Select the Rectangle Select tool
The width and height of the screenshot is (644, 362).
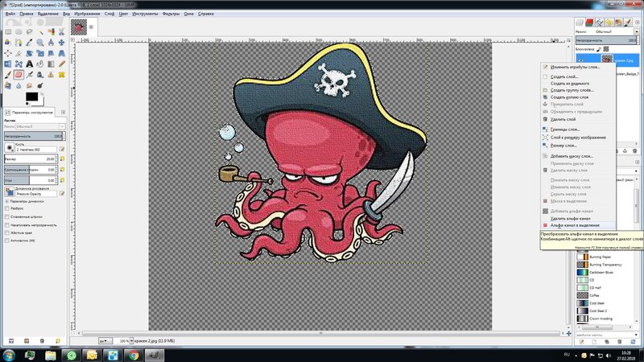8,31
